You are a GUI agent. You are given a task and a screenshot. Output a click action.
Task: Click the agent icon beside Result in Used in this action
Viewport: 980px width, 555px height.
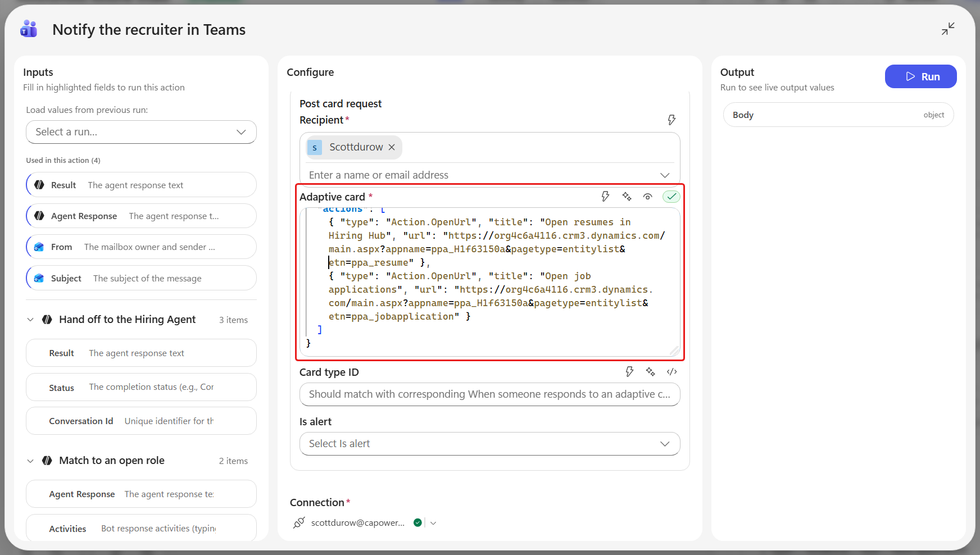39,185
